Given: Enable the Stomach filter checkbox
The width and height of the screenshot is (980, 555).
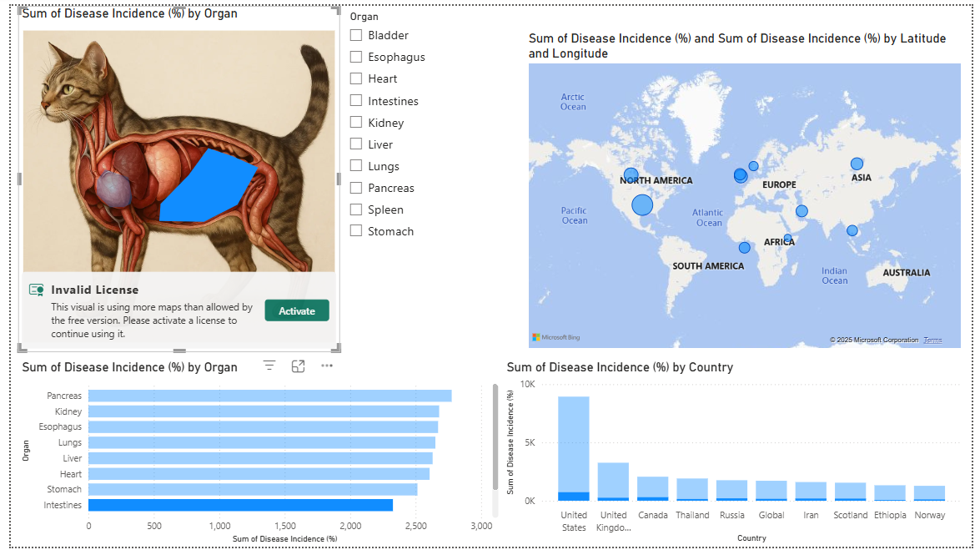Looking at the screenshot, I should tap(356, 231).
